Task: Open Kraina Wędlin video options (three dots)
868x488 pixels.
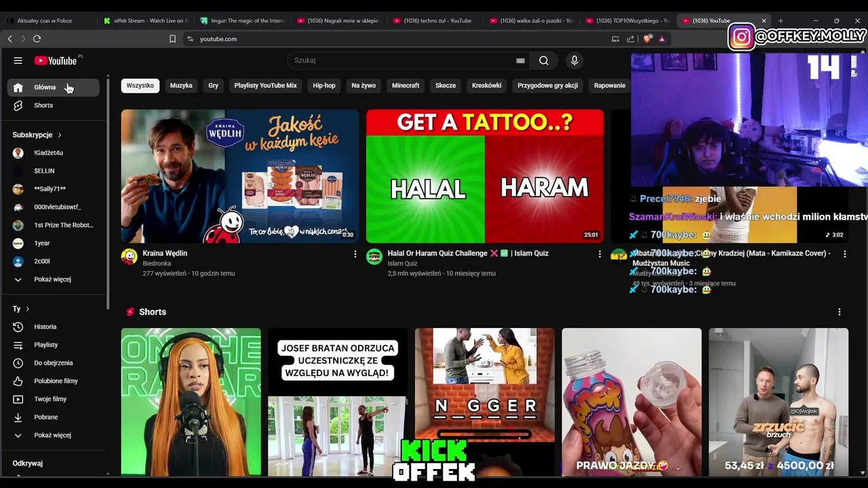Action: pos(355,253)
